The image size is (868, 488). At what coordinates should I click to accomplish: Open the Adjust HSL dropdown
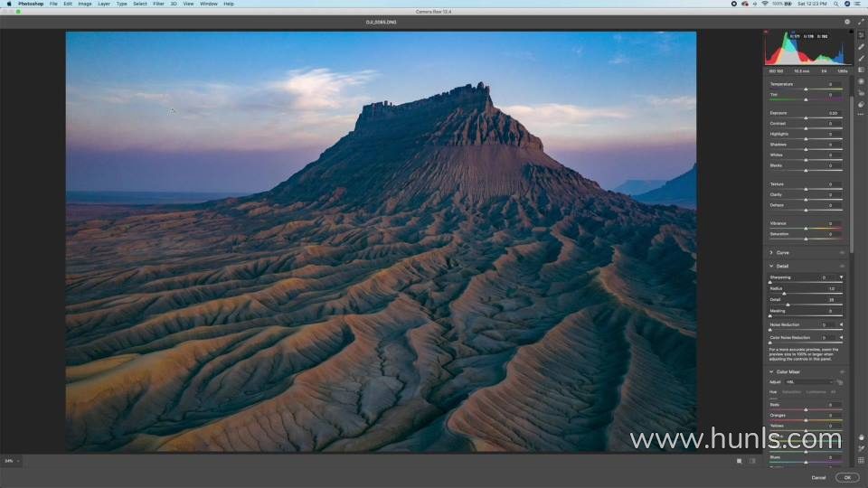click(x=809, y=381)
